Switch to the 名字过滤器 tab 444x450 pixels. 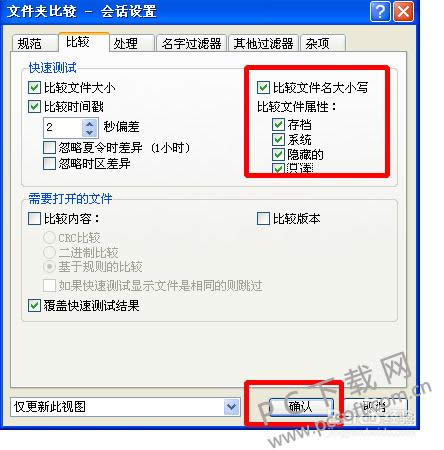pyautogui.click(x=191, y=43)
